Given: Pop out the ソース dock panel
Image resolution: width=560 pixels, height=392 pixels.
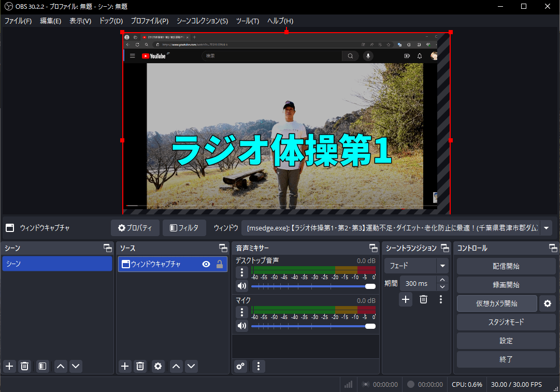Looking at the screenshot, I should click(223, 248).
